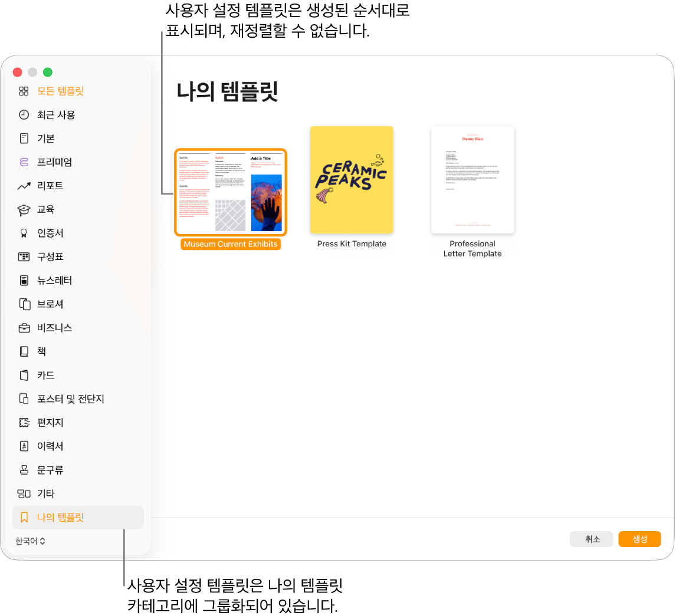Click the 모든 템플릿 grid icon
This screenshot has height=616, width=676.
click(x=24, y=91)
